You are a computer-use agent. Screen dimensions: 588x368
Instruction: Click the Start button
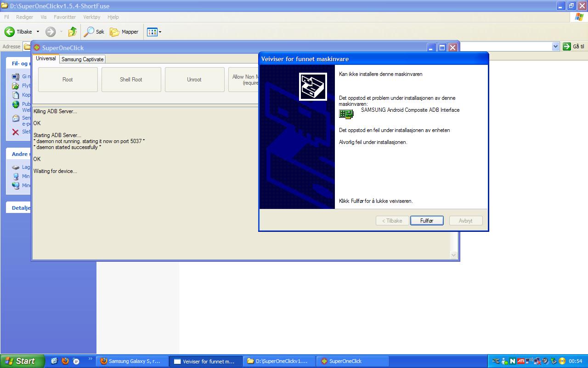point(22,361)
